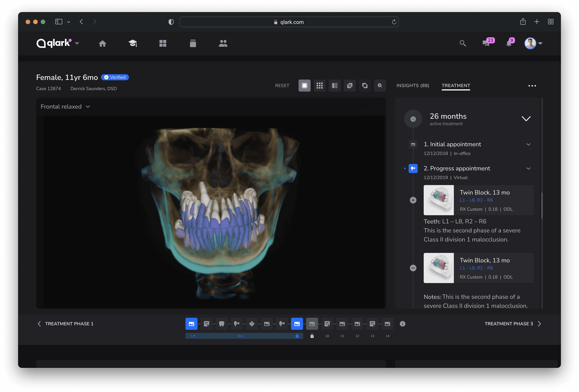Click the Initial appointment image icon on the timeline
This screenshot has height=392, width=579.
point(413,144)
